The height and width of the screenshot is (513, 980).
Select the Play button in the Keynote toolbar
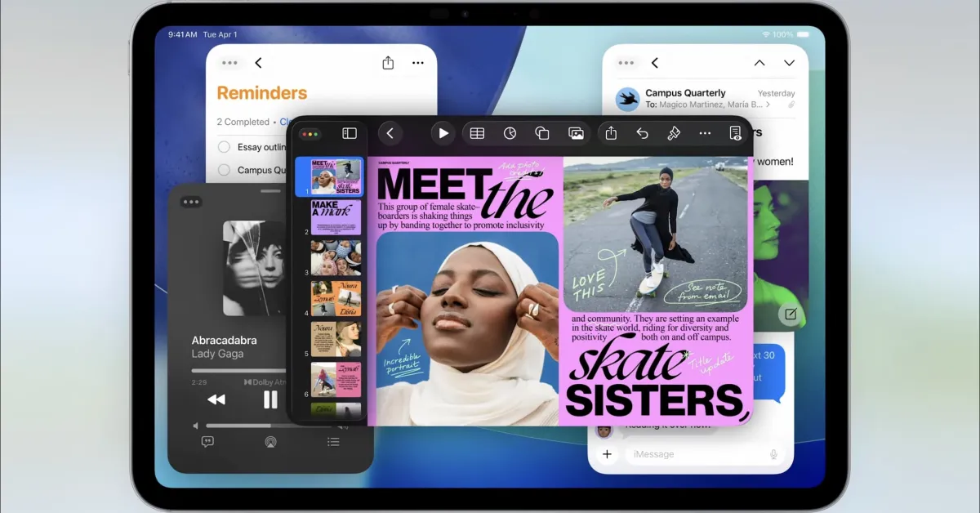(443, 133)
